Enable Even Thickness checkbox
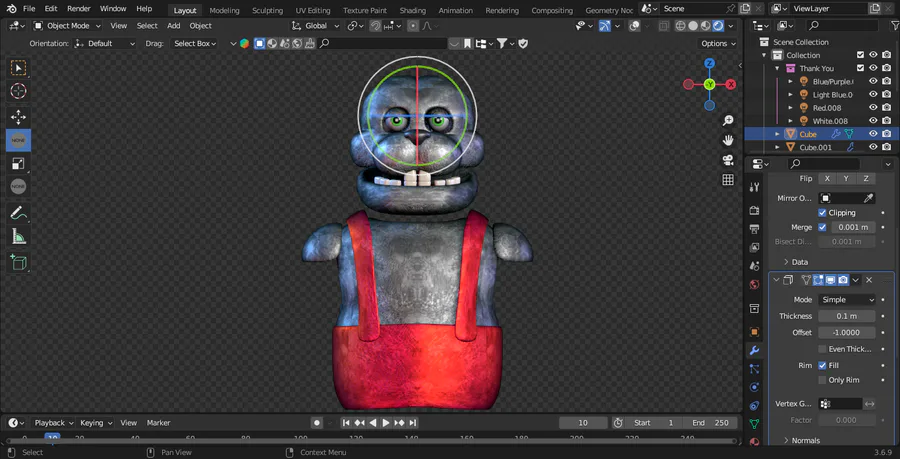Screen dimensions: 900x459 tap(822, 349)
